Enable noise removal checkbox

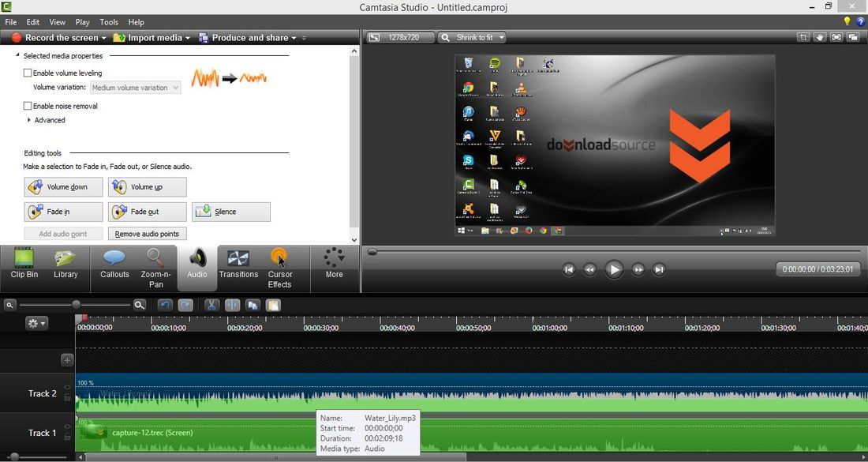click(27, 106)
